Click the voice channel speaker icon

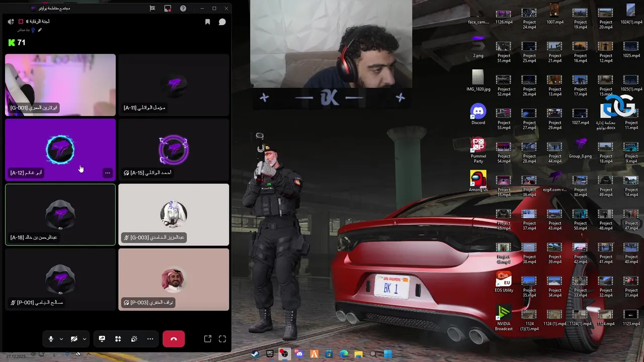click(11, 22)
